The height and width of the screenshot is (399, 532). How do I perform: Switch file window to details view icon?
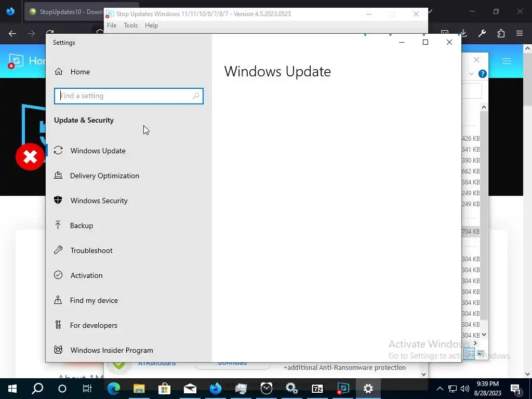pos(470,353)
